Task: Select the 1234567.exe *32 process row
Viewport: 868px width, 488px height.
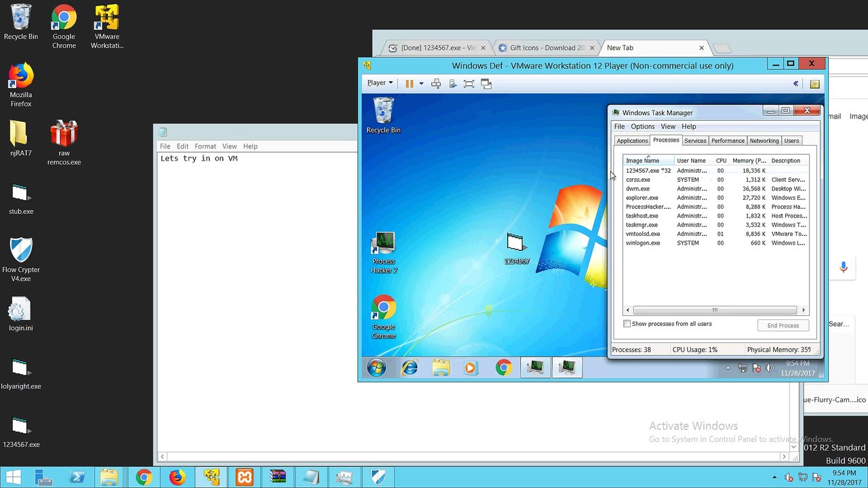Action: coord(716,171)
